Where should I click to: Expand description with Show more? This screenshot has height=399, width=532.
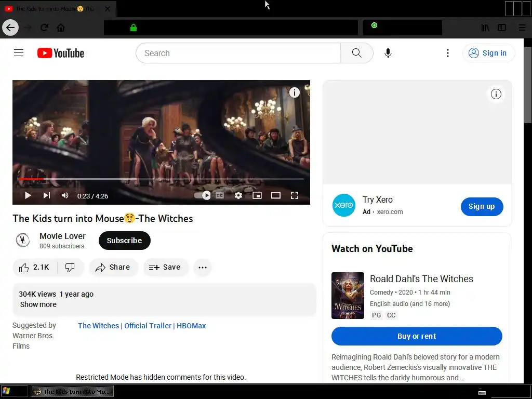38,304
